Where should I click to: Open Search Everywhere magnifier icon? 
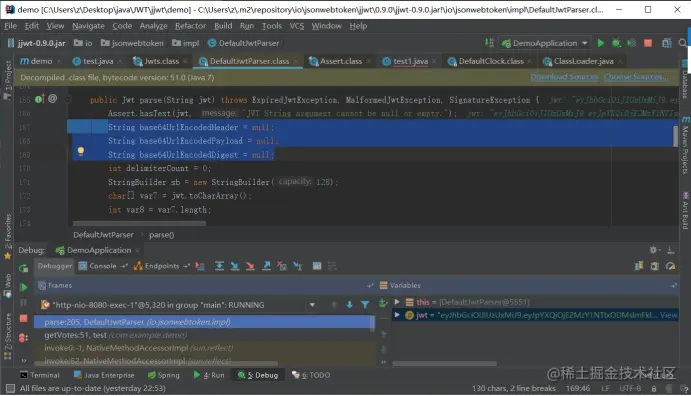tap(683, 43)
